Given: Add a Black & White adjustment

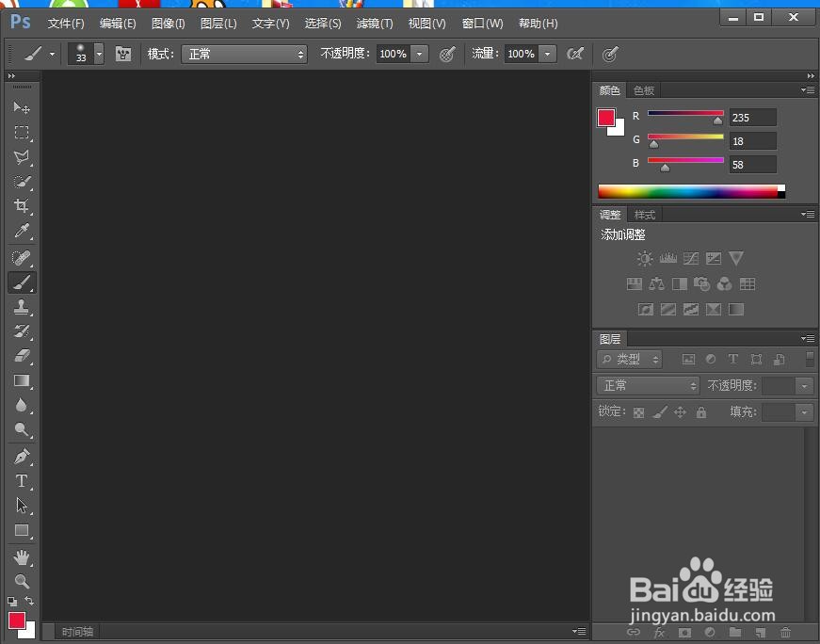Looking at the screenshot, I should [680, 284].
